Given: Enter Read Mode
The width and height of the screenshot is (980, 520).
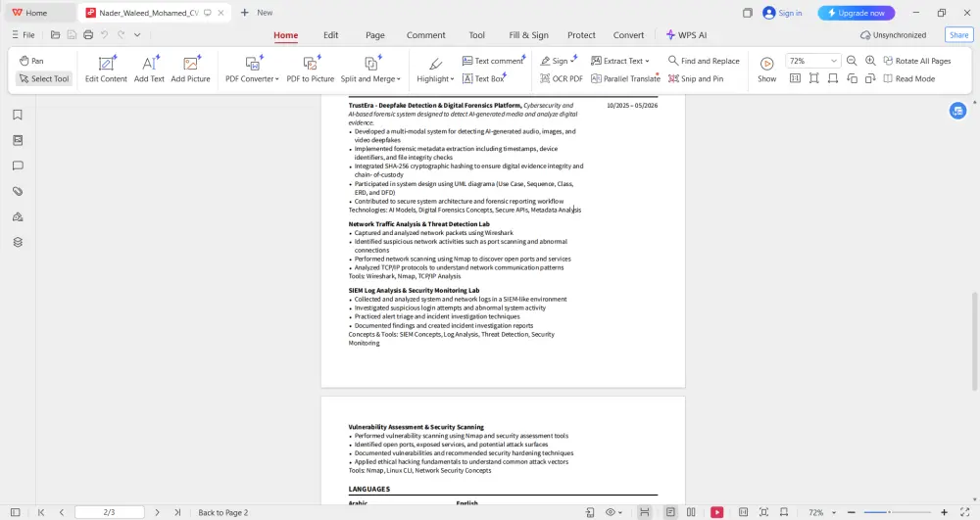Looking at the screenshot, I should [x=909, y=78].
